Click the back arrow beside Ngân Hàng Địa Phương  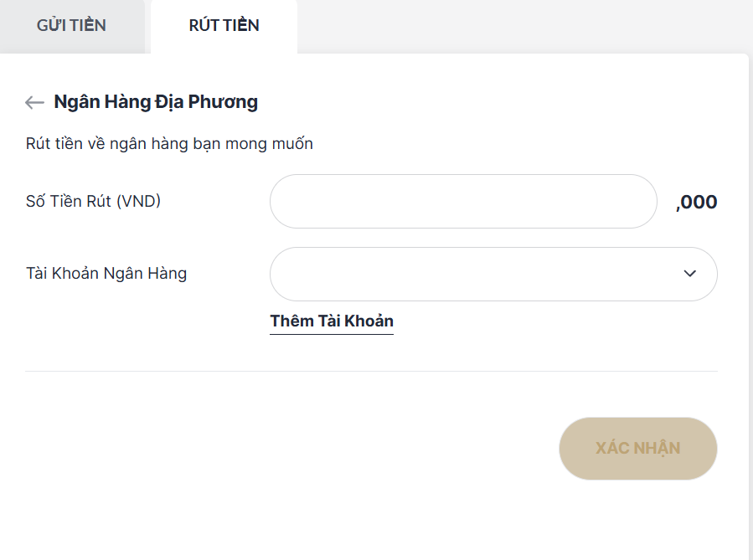34,101
